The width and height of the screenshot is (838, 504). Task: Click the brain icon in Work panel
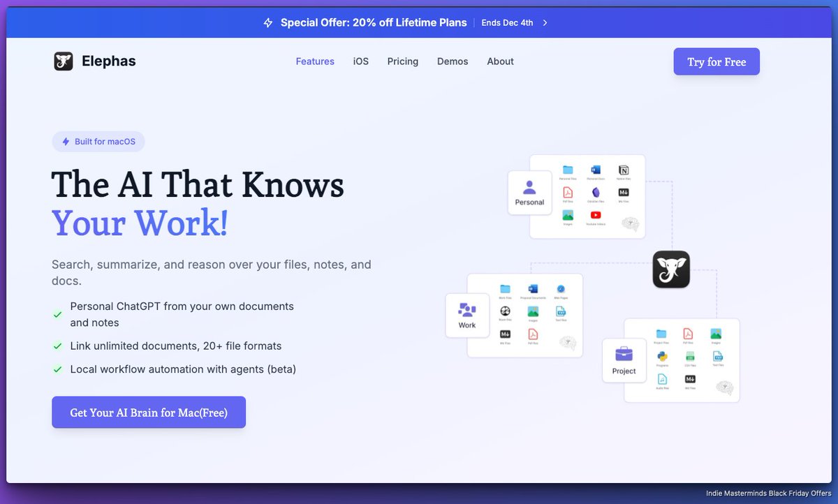point(568,343)
